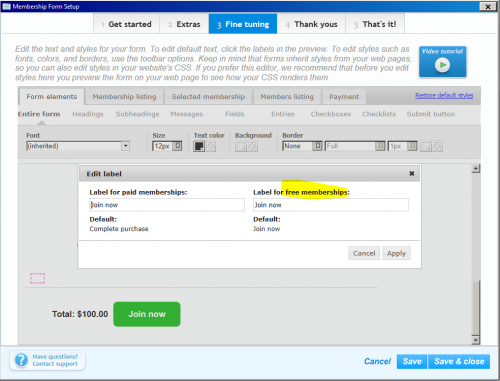Switch to Form elements tab
Screen dimensions: 500x381
[52, 97]
